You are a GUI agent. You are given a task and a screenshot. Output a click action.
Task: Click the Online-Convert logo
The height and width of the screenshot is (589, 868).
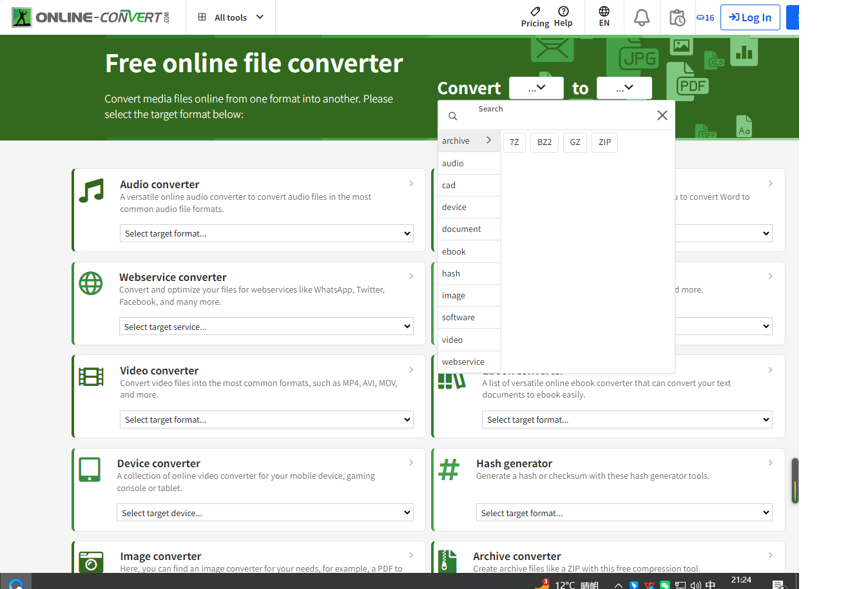[91, 17]
